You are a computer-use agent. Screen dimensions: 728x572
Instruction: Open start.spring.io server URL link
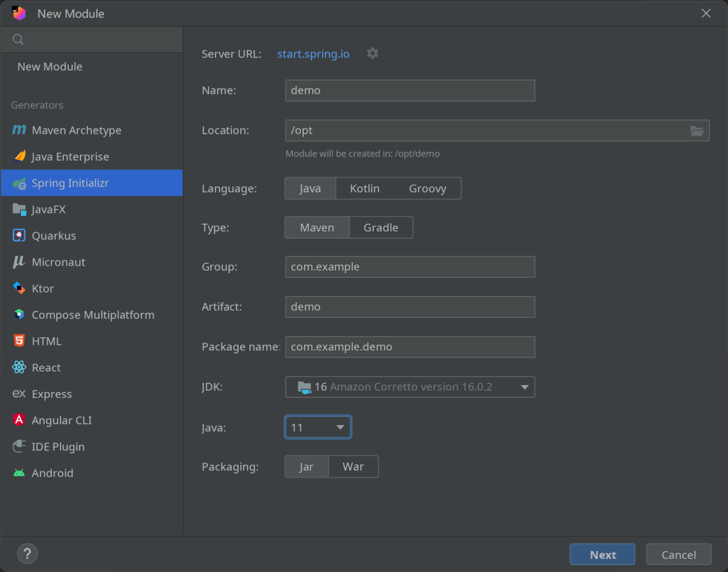point(313,54)
